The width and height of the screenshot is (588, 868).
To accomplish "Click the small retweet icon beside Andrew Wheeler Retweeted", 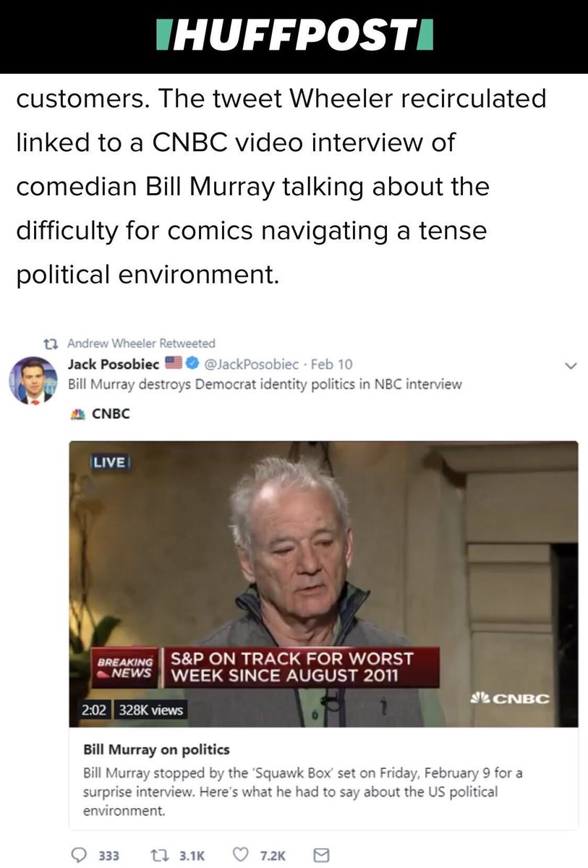I will point(49,343).
